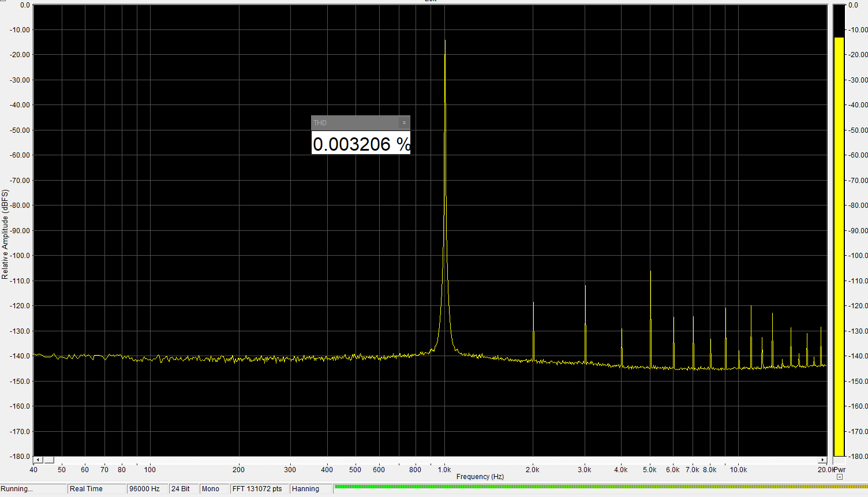Click the 3.0k frequency axis label
The width and height of the screenshot is (868, 497).
pos(585,470)
